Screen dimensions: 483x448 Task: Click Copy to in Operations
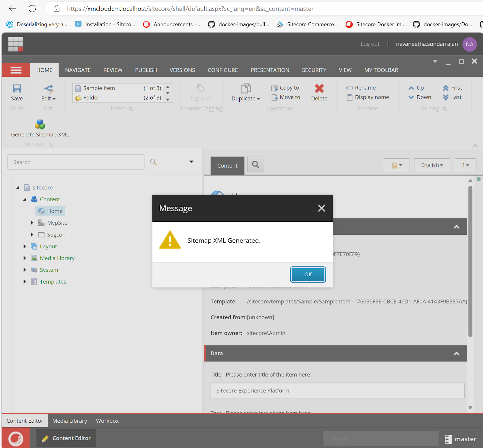(285, 88)
